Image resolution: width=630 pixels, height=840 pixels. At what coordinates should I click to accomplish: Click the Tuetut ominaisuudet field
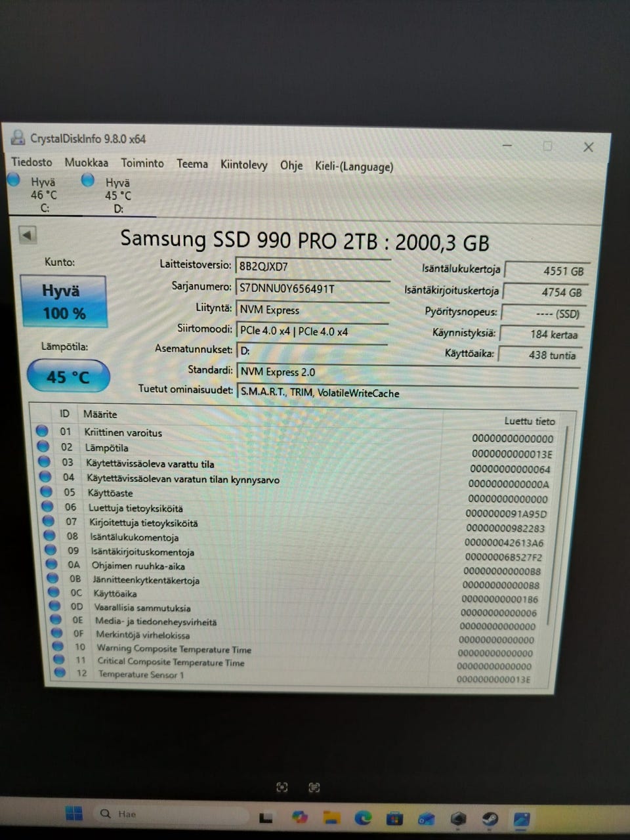click(408, 392)
